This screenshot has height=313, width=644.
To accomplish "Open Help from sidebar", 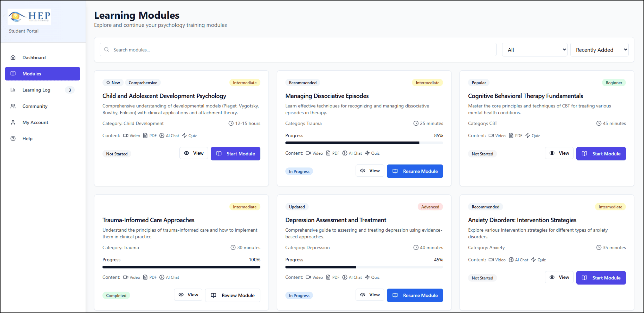I will (42, 138).
